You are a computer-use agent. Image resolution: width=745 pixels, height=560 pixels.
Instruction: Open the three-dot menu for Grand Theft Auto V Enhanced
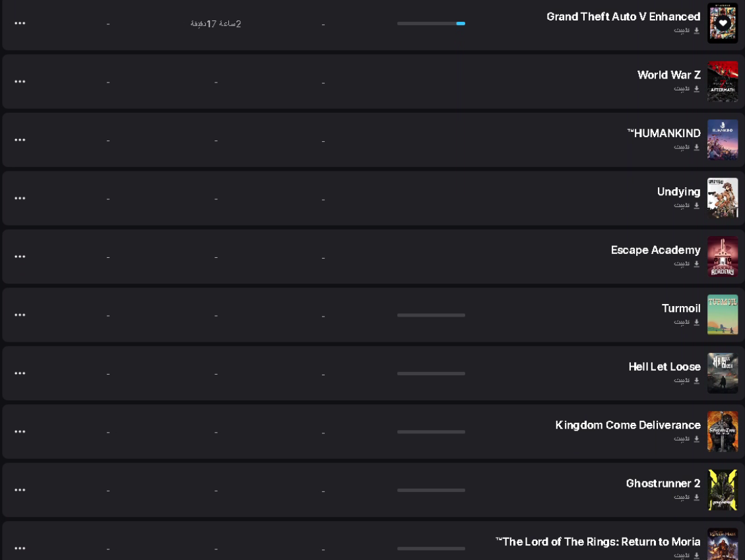coord(20,23)
